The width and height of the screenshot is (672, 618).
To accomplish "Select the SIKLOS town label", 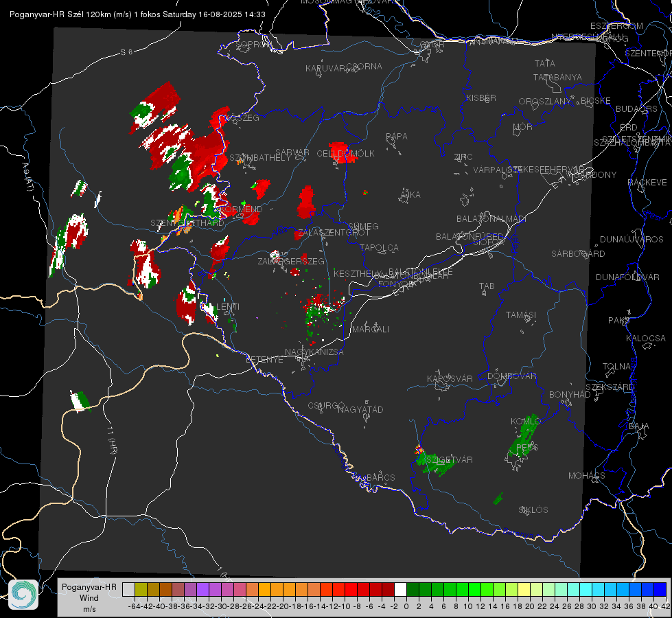I will point(533,510).
